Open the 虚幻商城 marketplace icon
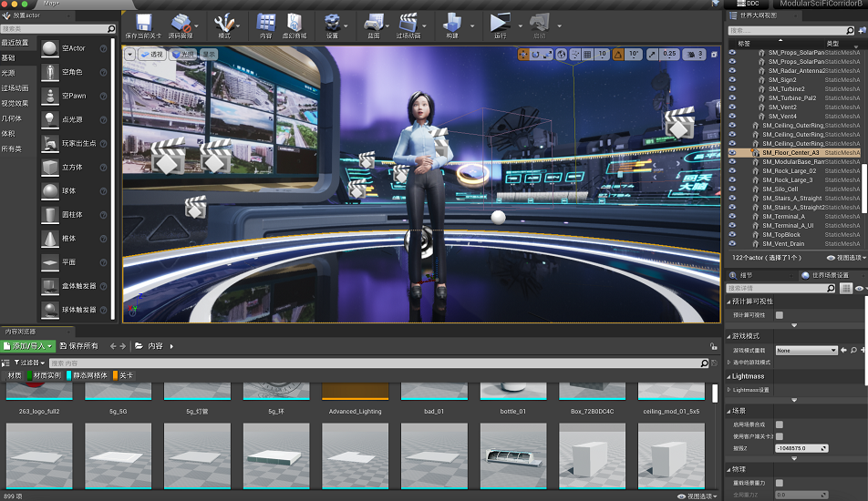This screenshot has height=501, width=868. pos(294,23)
